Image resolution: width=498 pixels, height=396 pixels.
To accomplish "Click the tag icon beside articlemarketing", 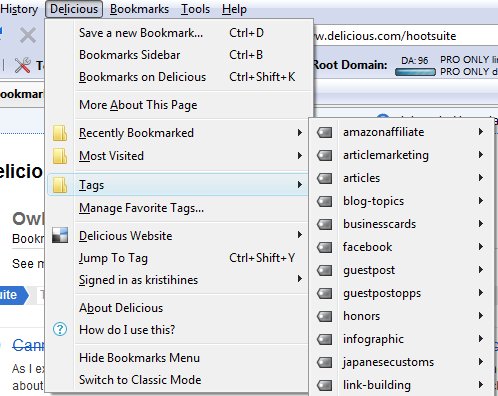I will (325, 155).
